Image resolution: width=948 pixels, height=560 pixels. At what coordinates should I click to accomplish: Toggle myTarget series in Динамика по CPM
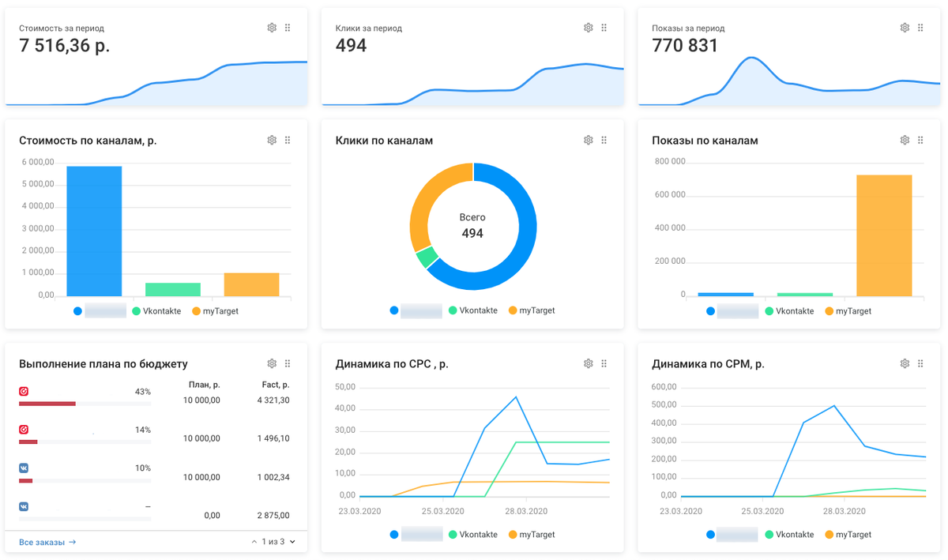point(848,535)
